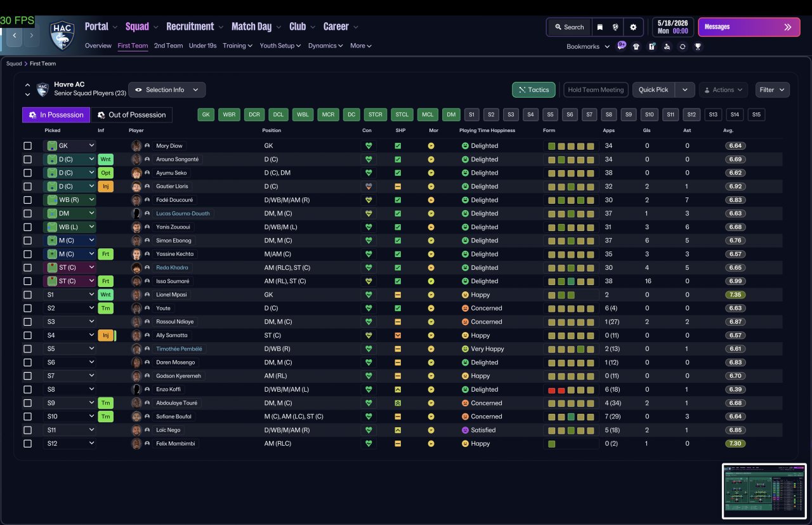Open Selection Info dropdown

pos(167,90)
